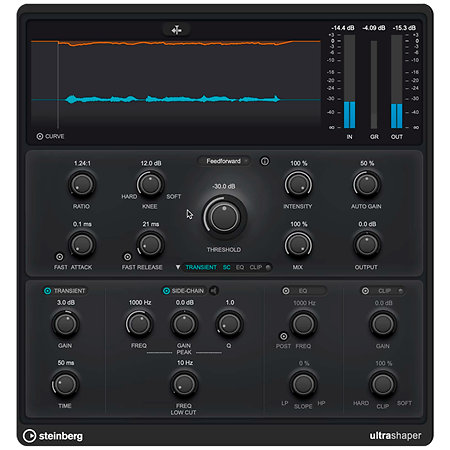
Task: Click the side-chain listen speaker icon
Action: coord(214,291)
